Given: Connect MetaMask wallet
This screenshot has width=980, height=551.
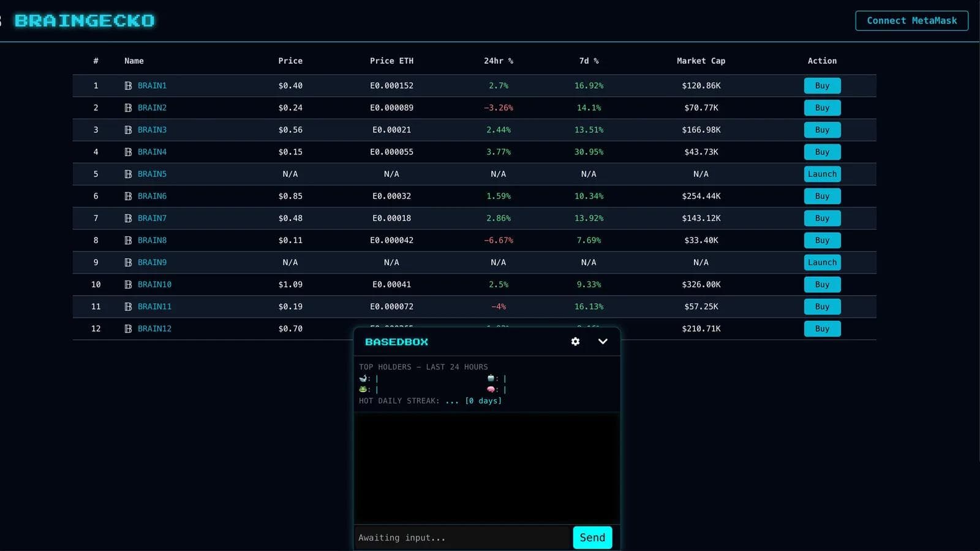Looking at the screenshot, I should click(911, 20).
